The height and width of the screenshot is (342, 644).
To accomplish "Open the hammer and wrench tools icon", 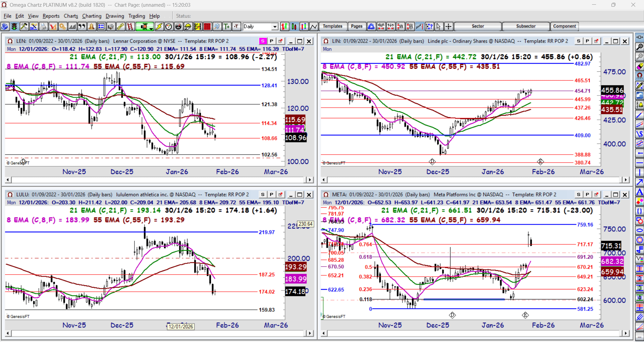I will tap(24, 26).
